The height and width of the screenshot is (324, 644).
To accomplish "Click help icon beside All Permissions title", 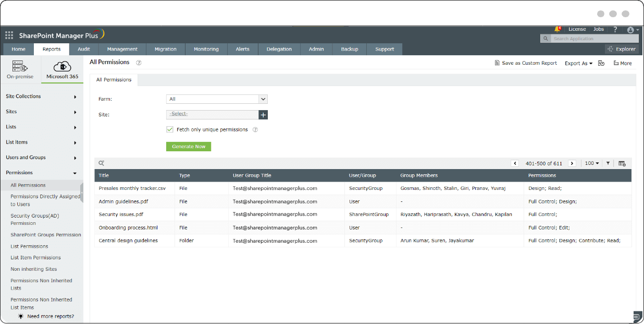I will [139, 63].
